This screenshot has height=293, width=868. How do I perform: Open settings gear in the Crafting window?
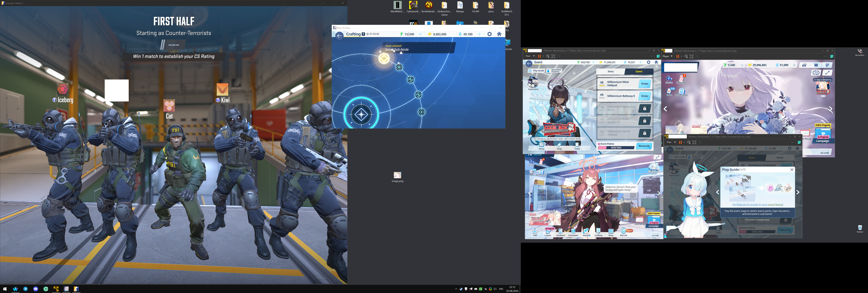[x=490, y=34]
